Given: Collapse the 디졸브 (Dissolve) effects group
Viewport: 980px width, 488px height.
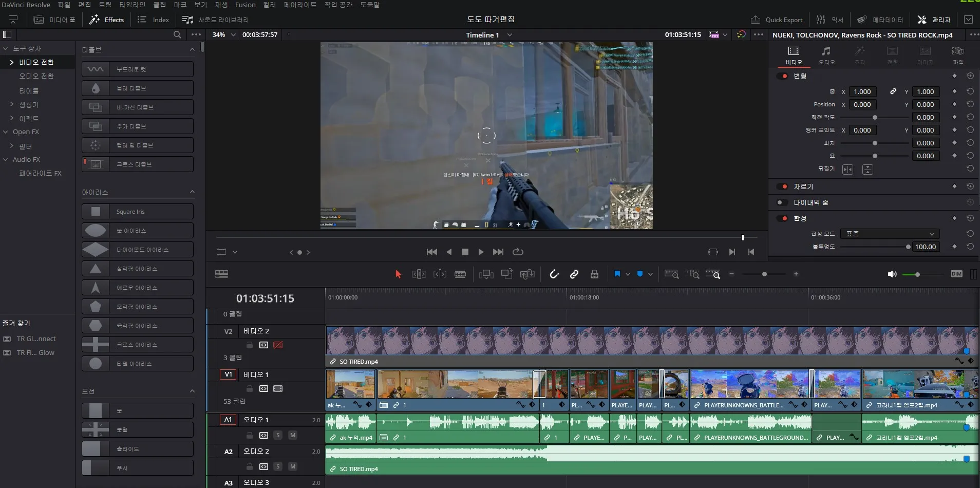Looking at the screenshot, I should click(x=192, y=49).
